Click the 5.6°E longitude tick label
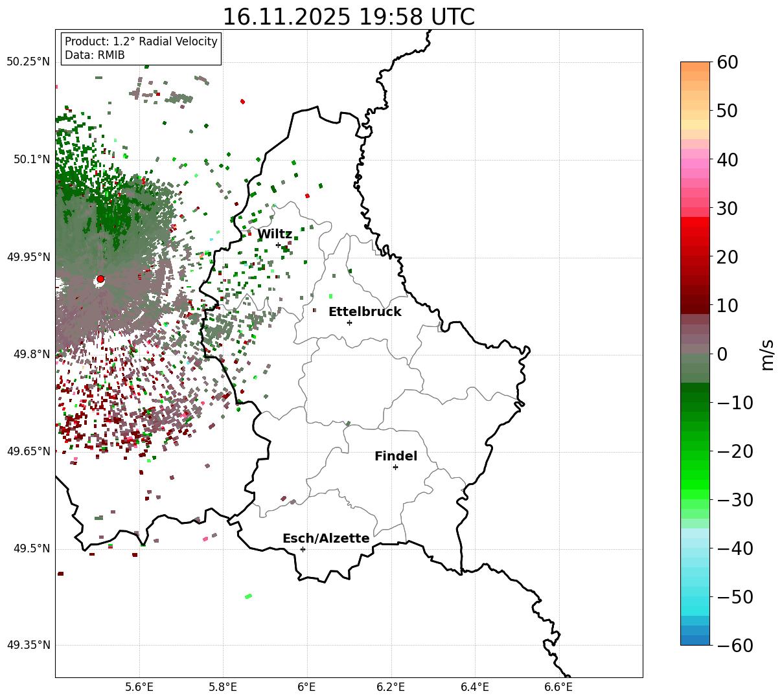This screenshot has height=700, width=782. click(139, 688)
